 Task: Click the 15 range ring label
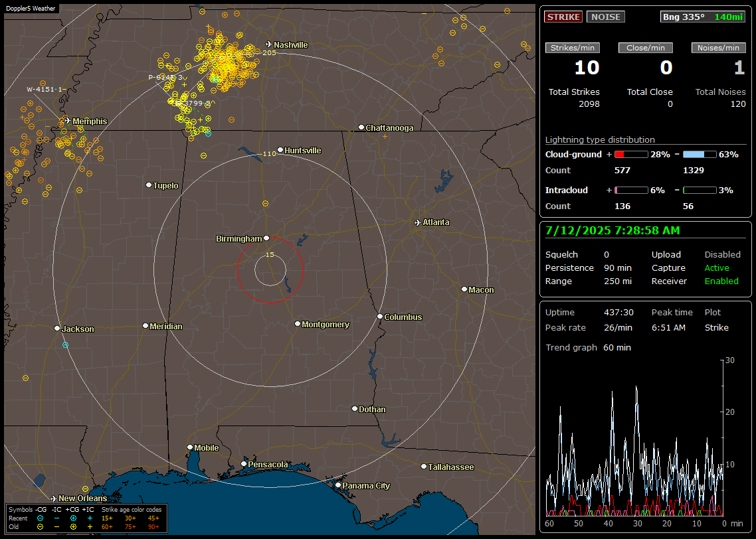pos(270,254)
